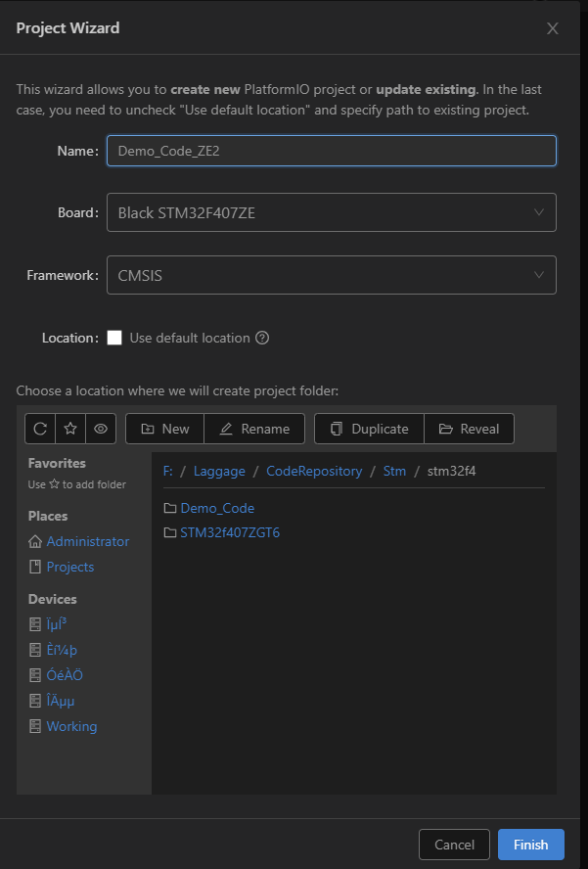Screen dimensions: 588x869
Task: Expand the Framework dropdown showing CMSIS
Action: point(331,275)
